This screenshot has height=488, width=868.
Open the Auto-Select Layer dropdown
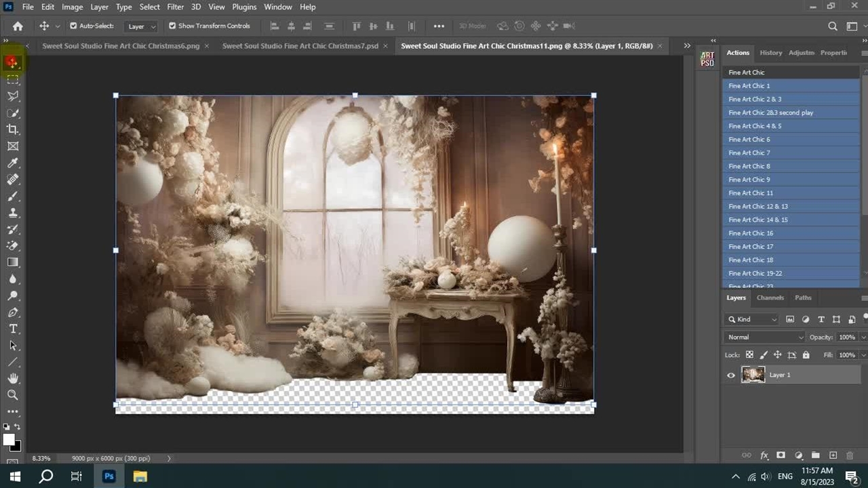coord(142,26)
